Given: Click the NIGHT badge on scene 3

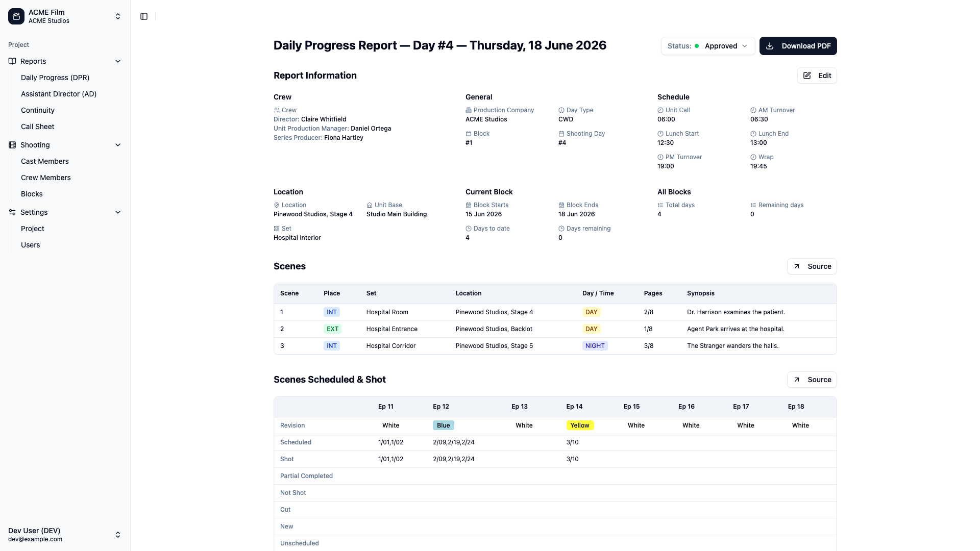Looking at the screenshot, I should (x=595, y=346).
